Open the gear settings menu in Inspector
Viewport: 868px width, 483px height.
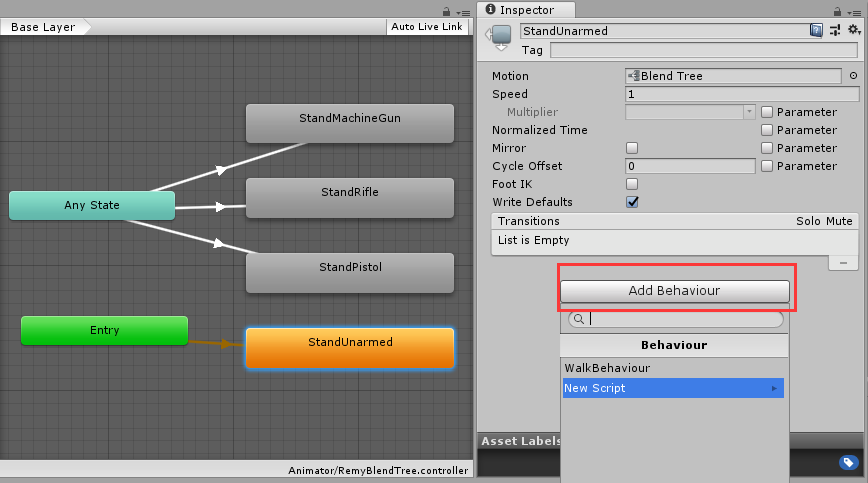click(854, 30)
